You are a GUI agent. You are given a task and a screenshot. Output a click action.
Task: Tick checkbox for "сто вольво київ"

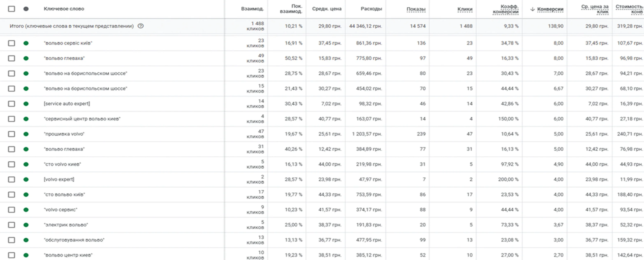click(12, 194)
